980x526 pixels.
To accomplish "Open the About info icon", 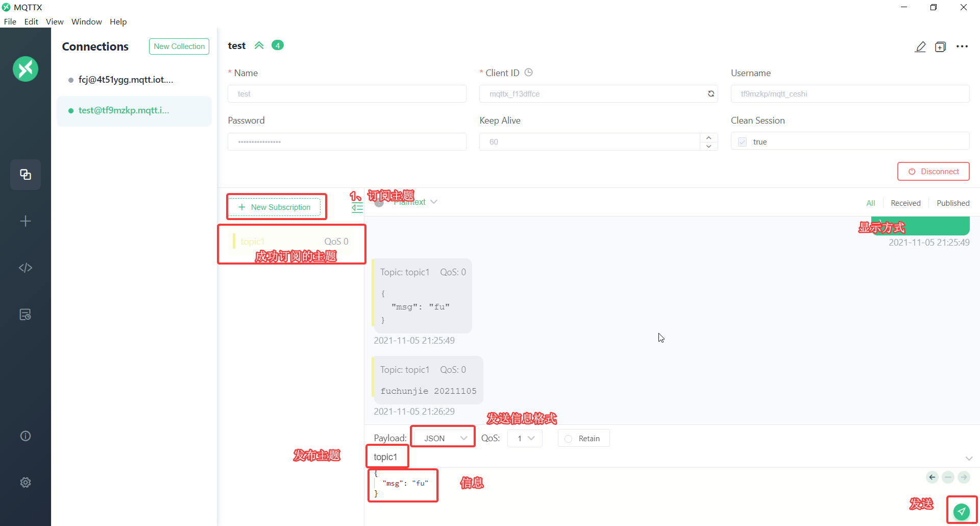I will click(x=26, y=436).
